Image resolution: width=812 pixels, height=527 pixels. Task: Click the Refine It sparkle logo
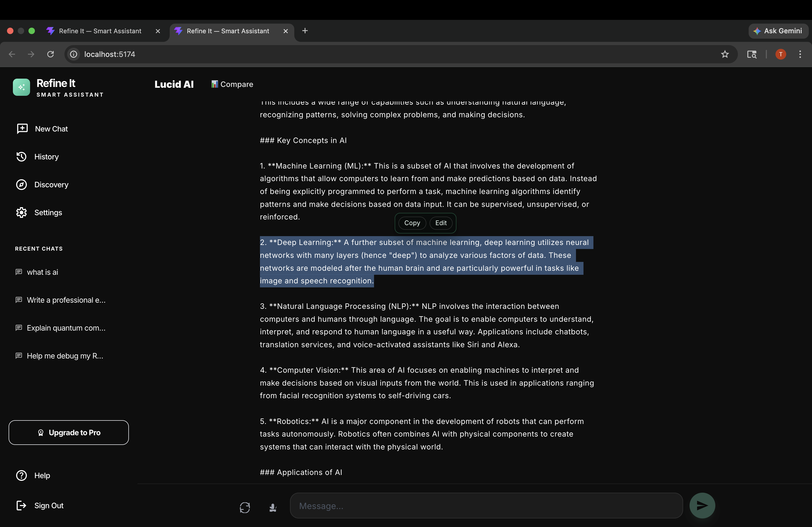21,87
